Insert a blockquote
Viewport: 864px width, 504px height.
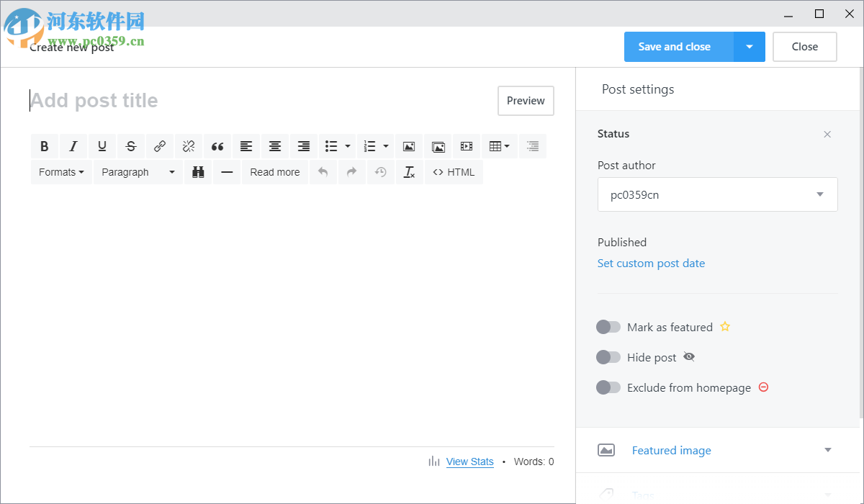tap(217, 146)
